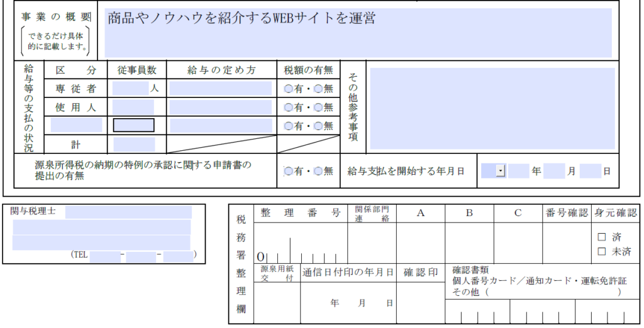The width and height of the screenshot is (644, 328).
Task: Click the 使用人 給与の定め方 field
Action: [x=220, y=107]
